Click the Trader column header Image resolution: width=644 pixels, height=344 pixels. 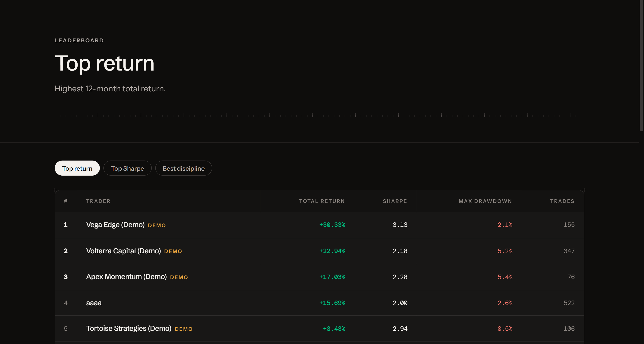coord(98,201)
